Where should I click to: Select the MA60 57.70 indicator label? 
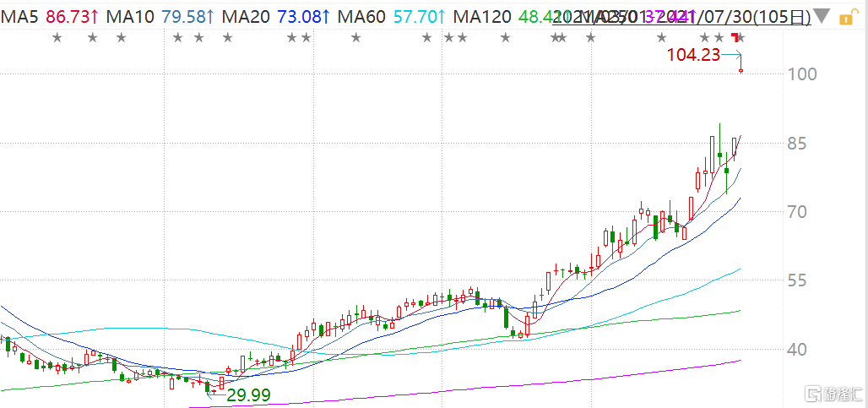392,17
